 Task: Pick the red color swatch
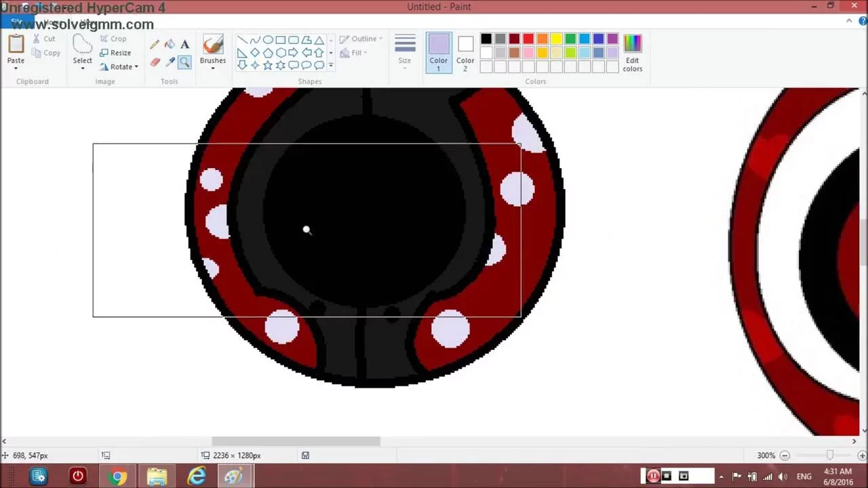tap(528, 39)
